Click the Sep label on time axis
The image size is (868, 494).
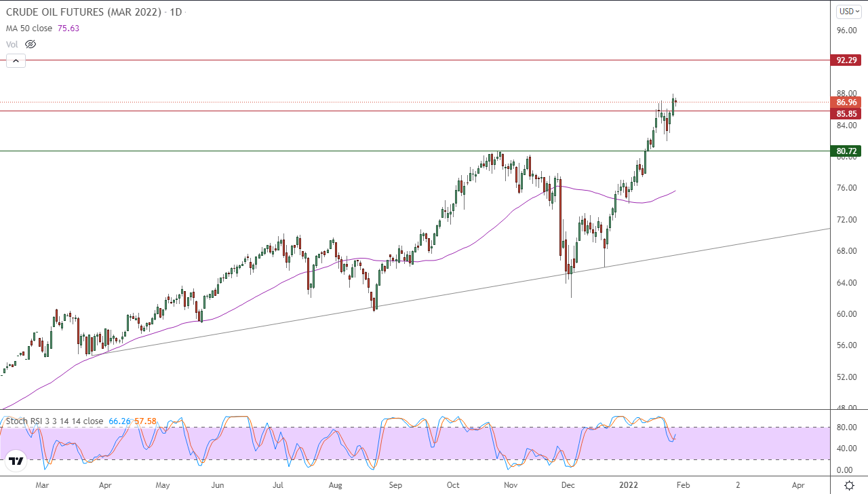(396, 485)
